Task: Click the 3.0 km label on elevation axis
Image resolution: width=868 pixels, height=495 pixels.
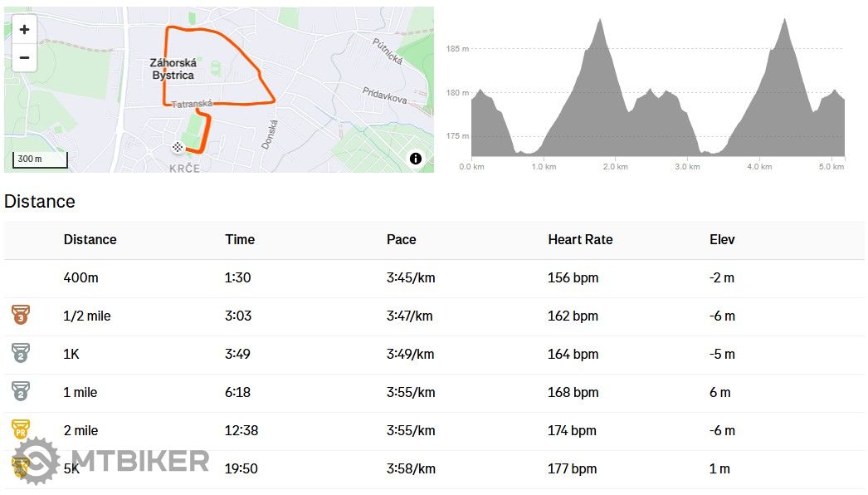Action: click(x=687, y=166)
